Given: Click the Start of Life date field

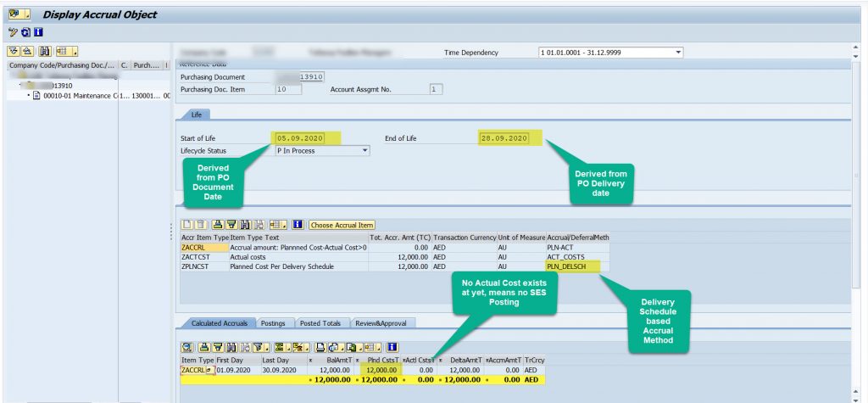Looking at the screenshot, I should click(299, 138).
